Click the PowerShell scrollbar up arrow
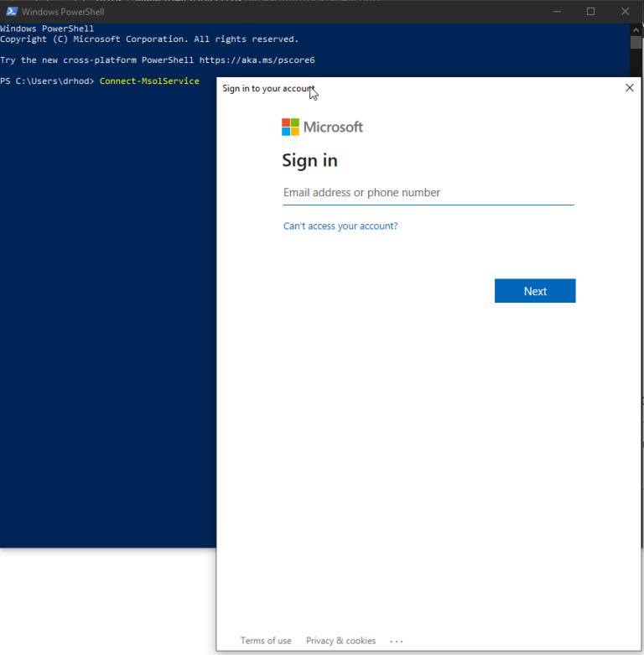644x655 pixels. point(636,30)
